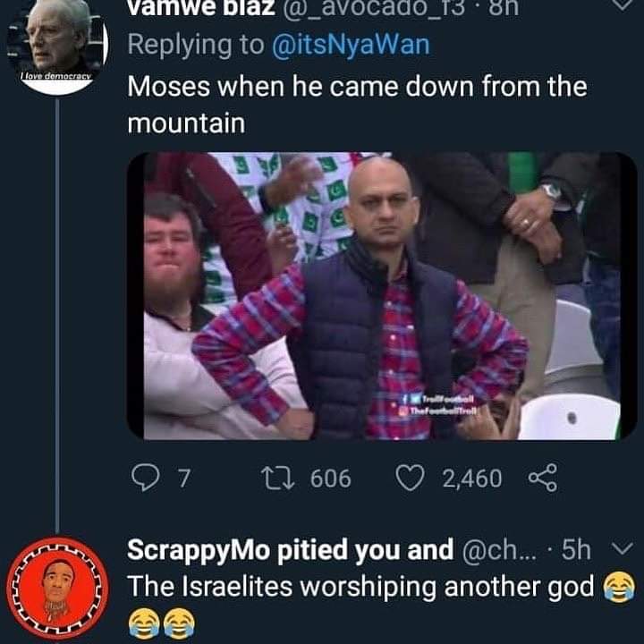Open Vamwe blaz display name
The width and height of the screenshot is (644, 644).
click(x=201, y=8)
